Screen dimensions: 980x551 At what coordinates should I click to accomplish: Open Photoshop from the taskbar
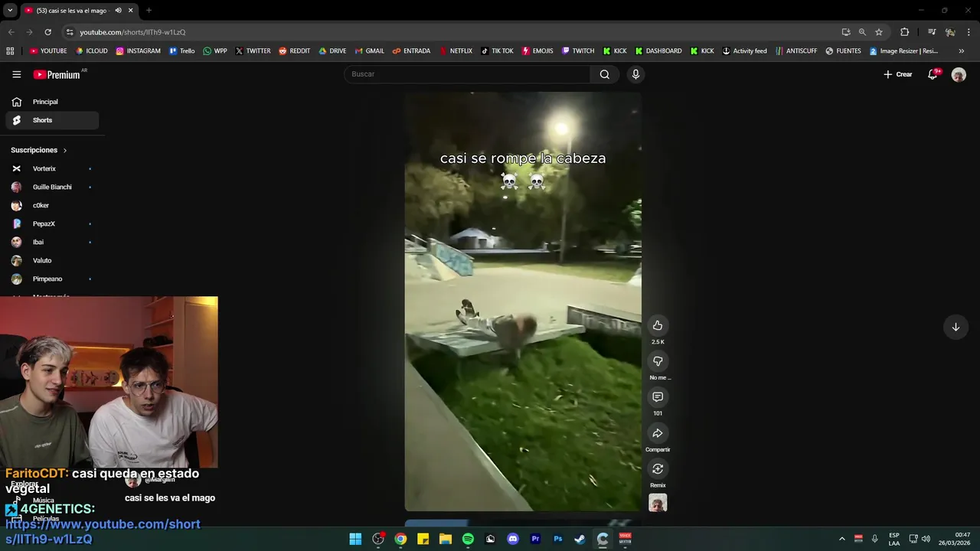point(557,539)
